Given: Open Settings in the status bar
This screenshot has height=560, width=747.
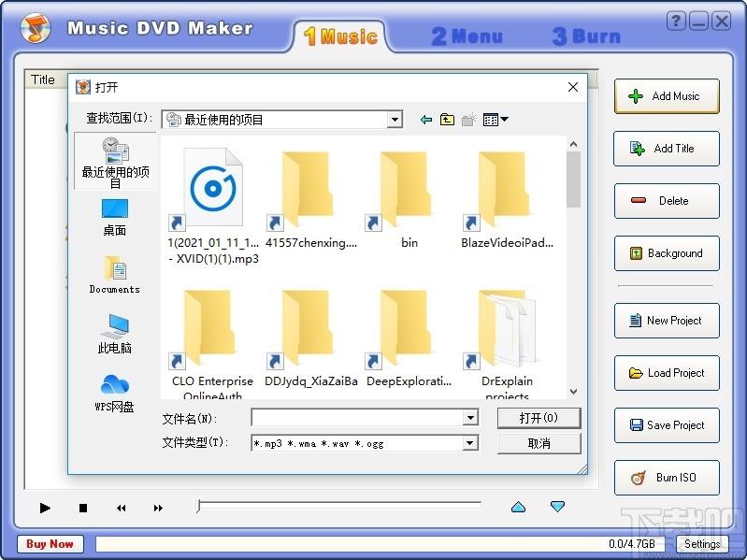Looking at the screenshot, I should pos(702,544).
